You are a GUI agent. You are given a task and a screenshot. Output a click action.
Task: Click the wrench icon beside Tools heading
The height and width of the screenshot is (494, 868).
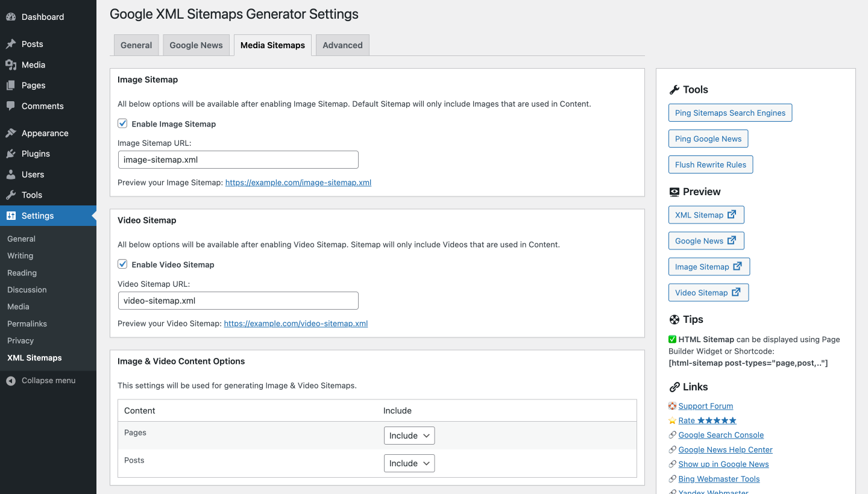click(675, 90)
